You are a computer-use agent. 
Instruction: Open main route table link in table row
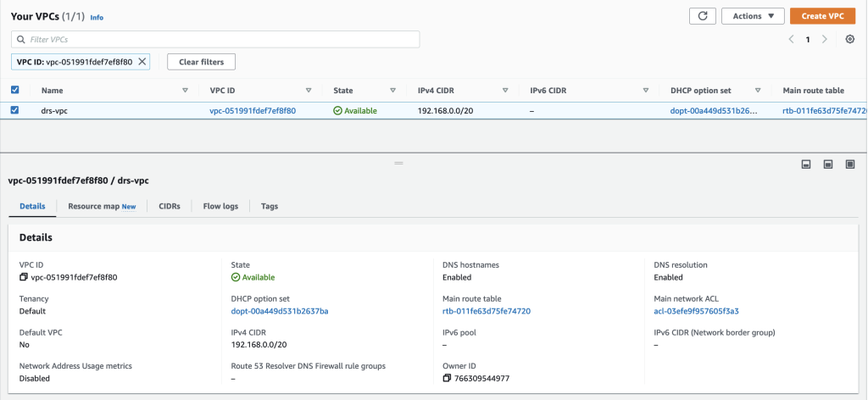tap(825, 111)
